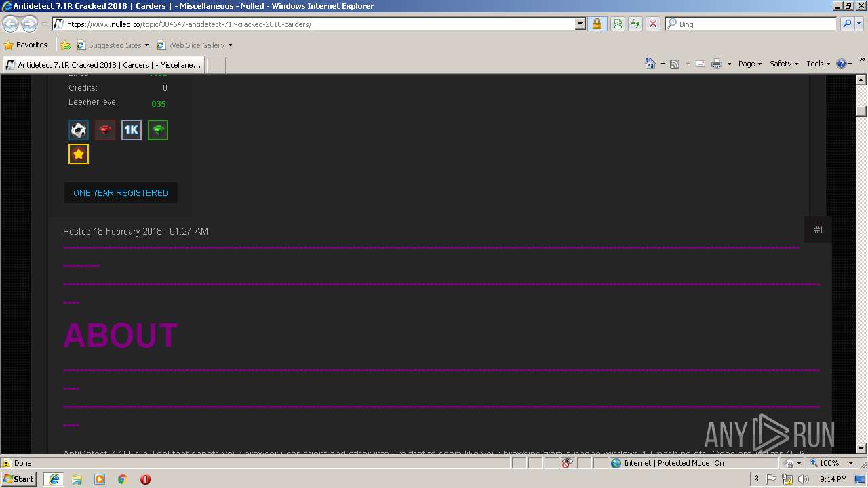Click the red Opera-style taskbar icon
868x488 pixels.
point(145,479)
